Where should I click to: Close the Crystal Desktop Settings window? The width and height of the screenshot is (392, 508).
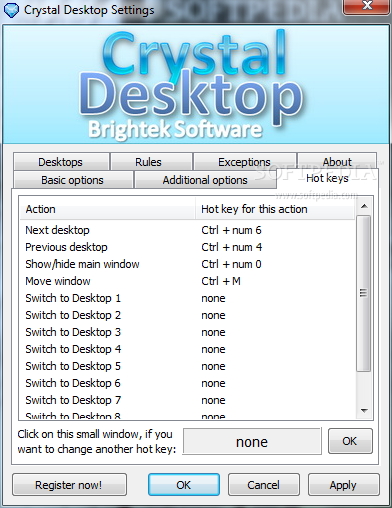click(367, 6)
